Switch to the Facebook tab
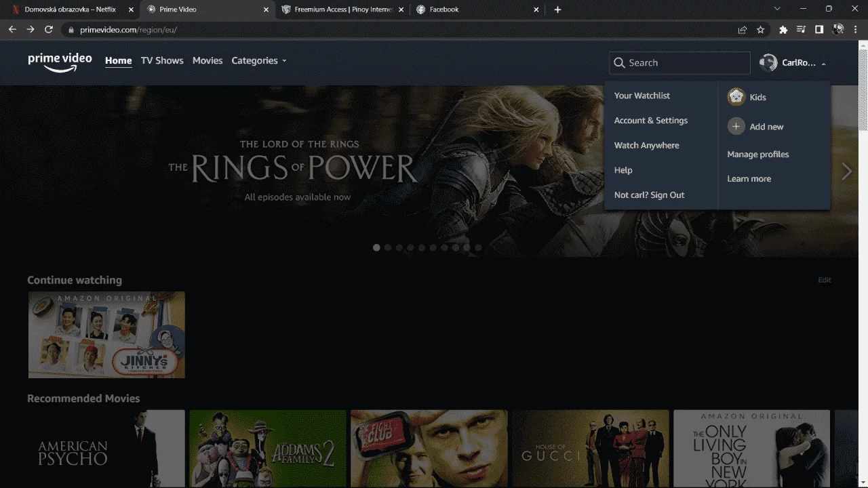Viewport: 868px width, 488px height. 477,9
